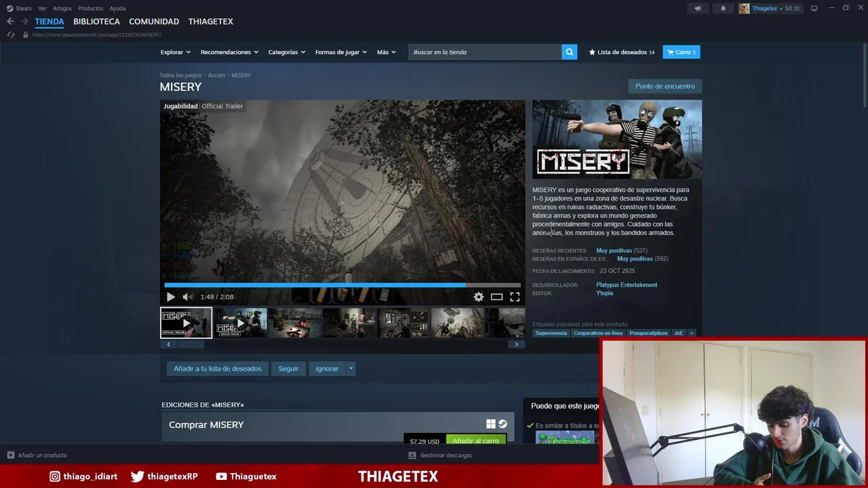Focus the Buscar en la tienda field

tap(485, 52)
